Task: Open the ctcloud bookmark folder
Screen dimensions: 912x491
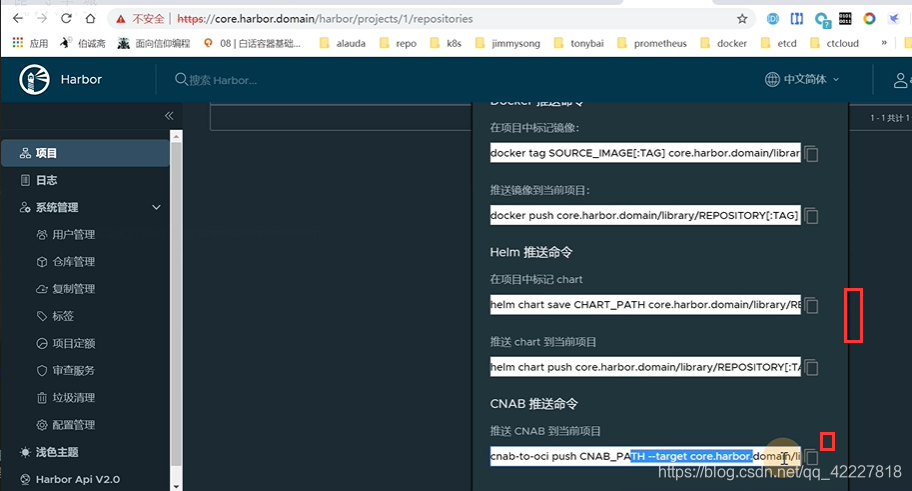Action: pyautogui.click(x=834, y=43)
